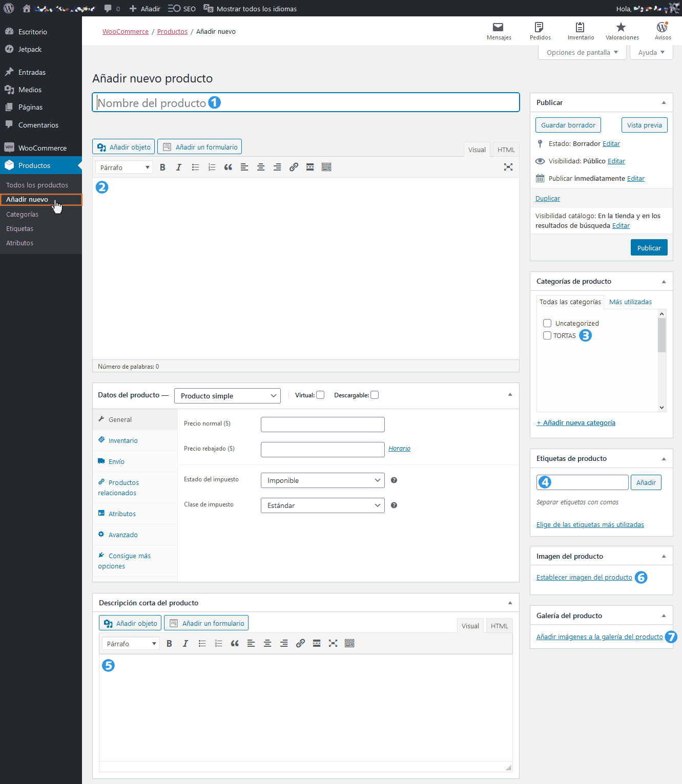The height and width of the screenshot is (784, 682).
Task: Open the 'Estado del impuesto' dropdown
Action: pyautogui.click(x=322, y=480)
